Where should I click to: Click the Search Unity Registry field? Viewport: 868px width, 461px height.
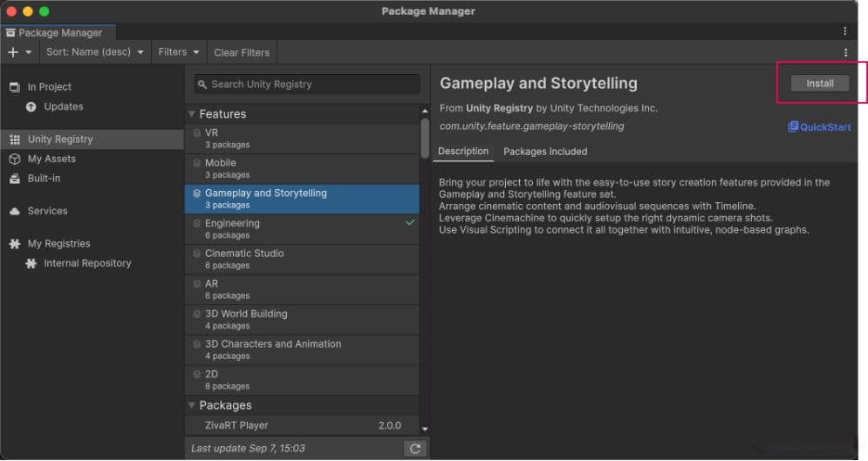tap(307, 85)
